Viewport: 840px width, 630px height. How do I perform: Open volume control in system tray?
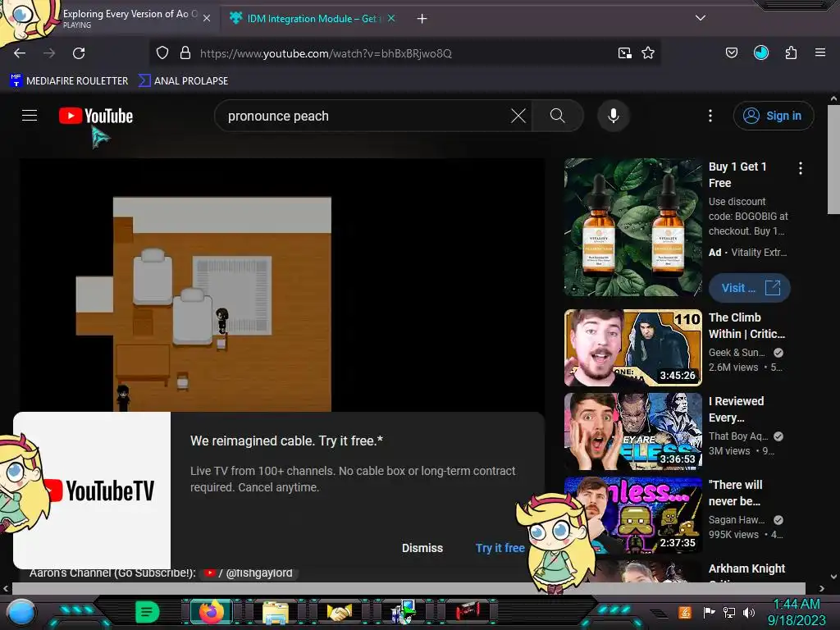coord(749,612)
